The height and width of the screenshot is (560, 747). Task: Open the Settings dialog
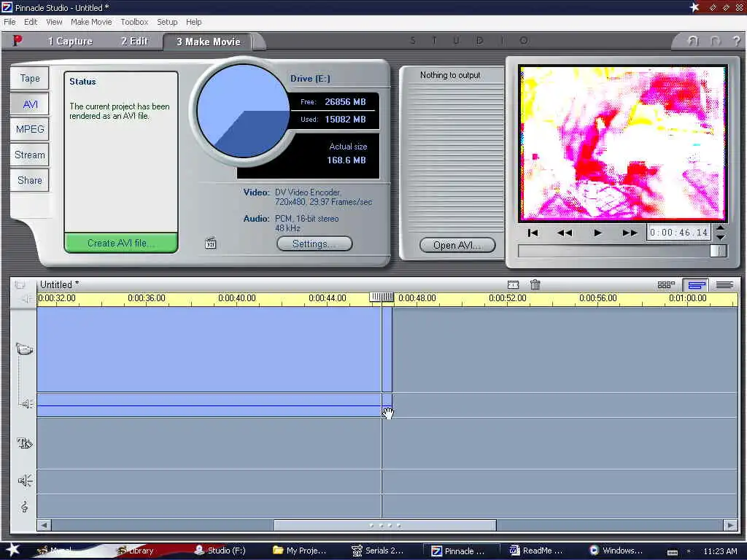314,244
